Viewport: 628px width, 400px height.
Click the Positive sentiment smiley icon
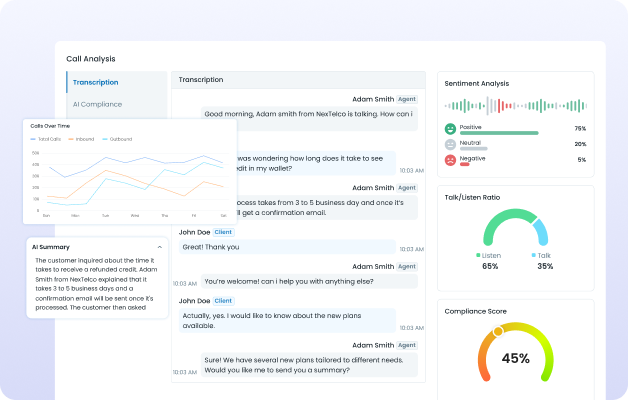[x=451, y=129]
